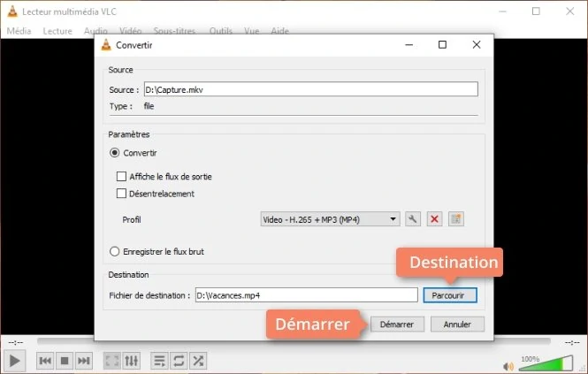This screenshot has height=374, width=588.
Task: Maximize the VLC main window
Action: coord(536,11)
